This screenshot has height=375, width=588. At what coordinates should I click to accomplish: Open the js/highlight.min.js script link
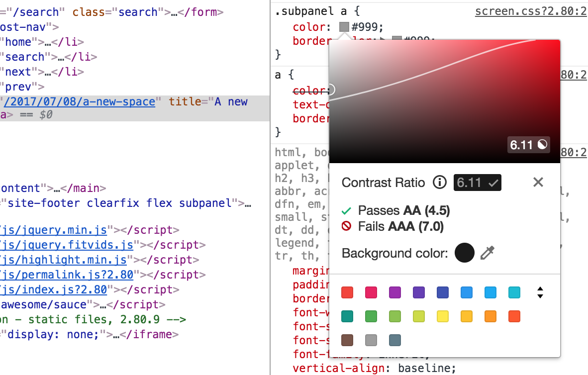coord(63,260)
